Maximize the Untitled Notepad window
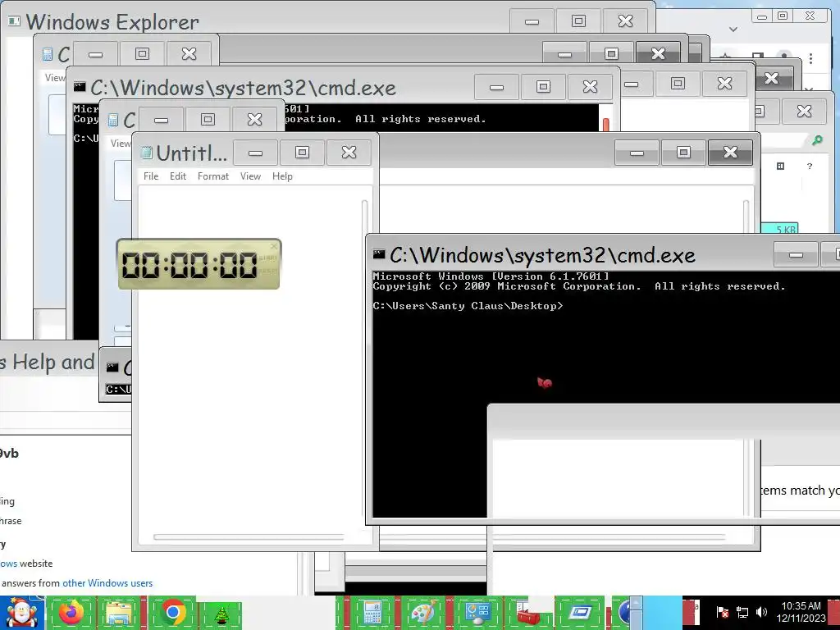Image resolution: width=840 pixels, height=630 pixels. click(x=302, y=153)
